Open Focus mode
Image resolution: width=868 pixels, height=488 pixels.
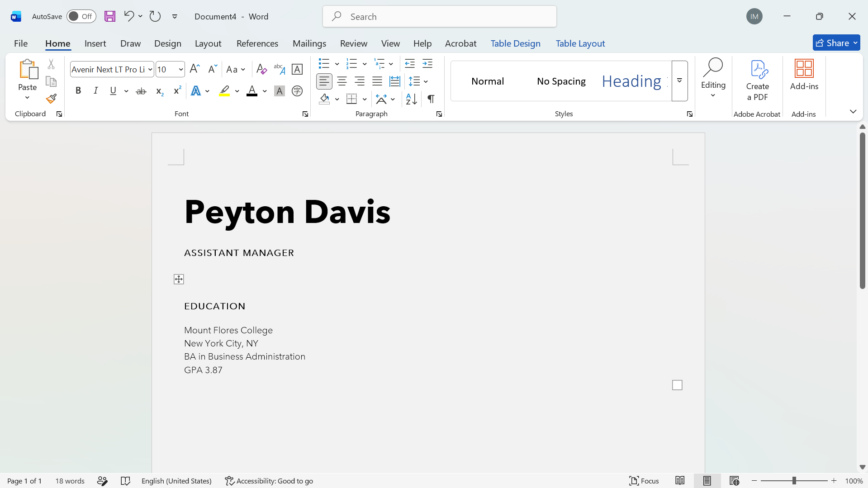644,481
